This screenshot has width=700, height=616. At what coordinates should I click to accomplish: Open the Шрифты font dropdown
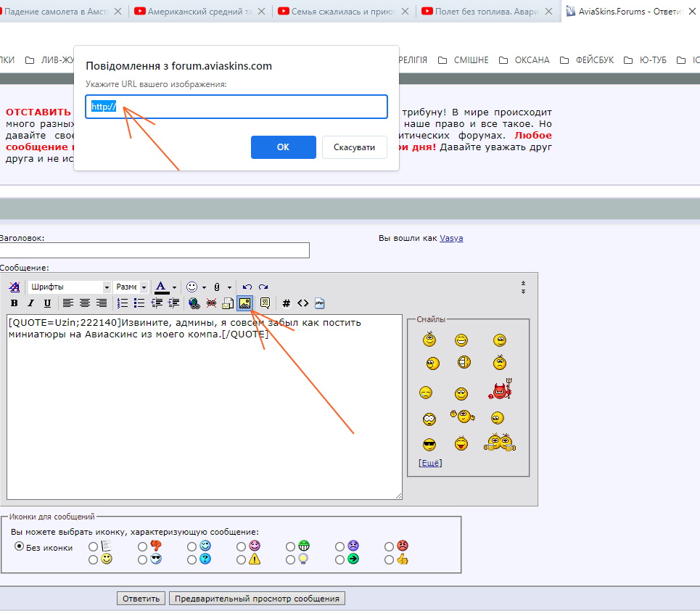(x=69, y=287)
